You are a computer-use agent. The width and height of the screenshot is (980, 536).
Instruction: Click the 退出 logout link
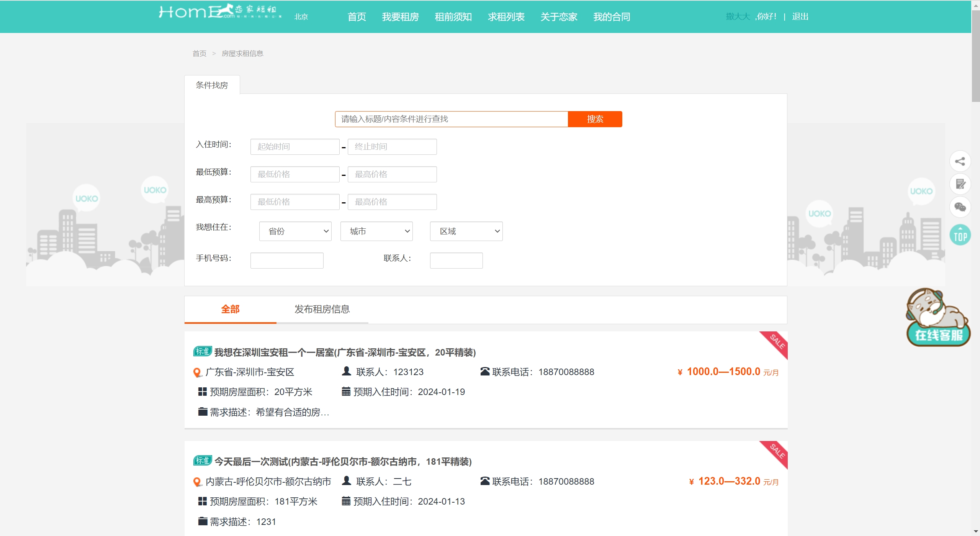coord(800,16)
